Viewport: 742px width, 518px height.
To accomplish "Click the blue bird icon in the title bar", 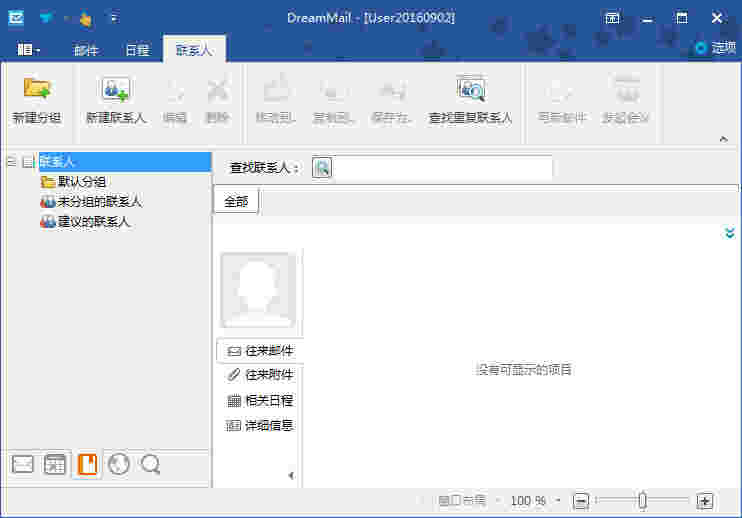I will click(x=46, y=18).
